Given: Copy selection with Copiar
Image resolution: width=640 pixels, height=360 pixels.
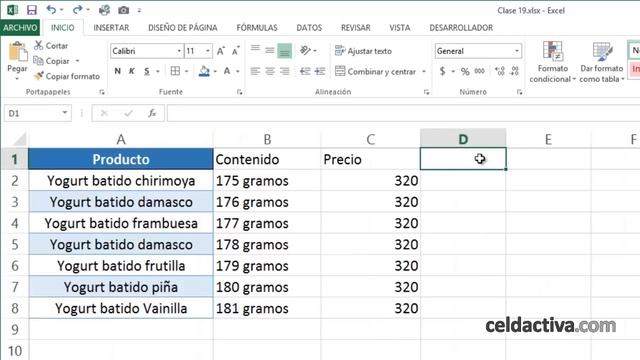Looking at the screenshot, I should point(51,61).
